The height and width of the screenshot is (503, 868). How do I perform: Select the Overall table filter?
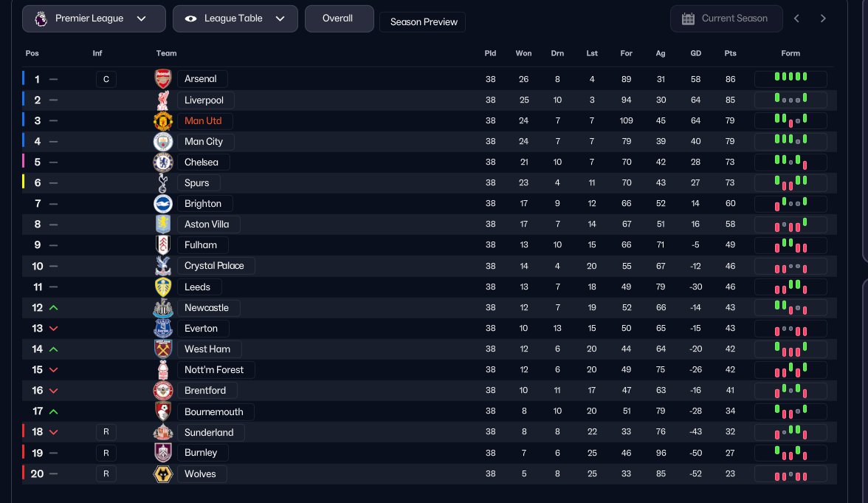339,18
